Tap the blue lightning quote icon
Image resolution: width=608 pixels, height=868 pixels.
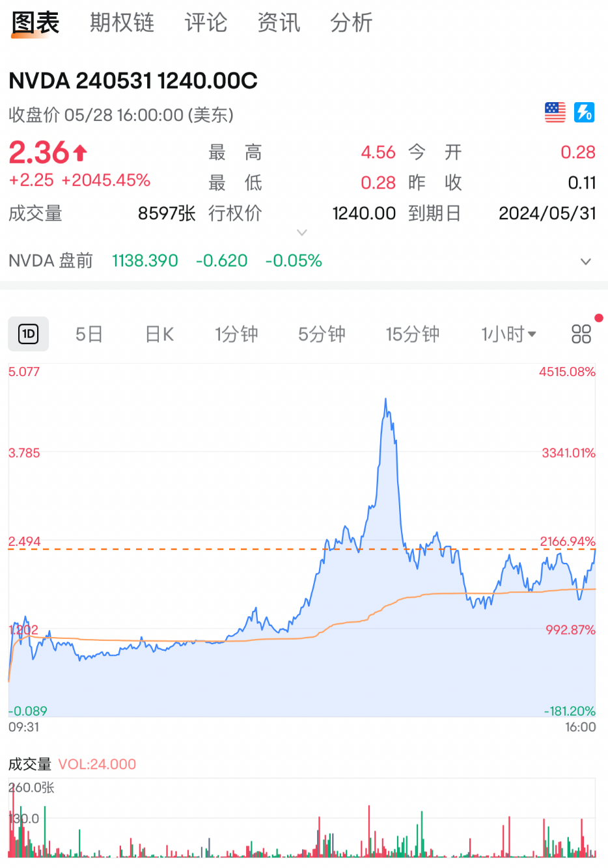click(584, 113)
